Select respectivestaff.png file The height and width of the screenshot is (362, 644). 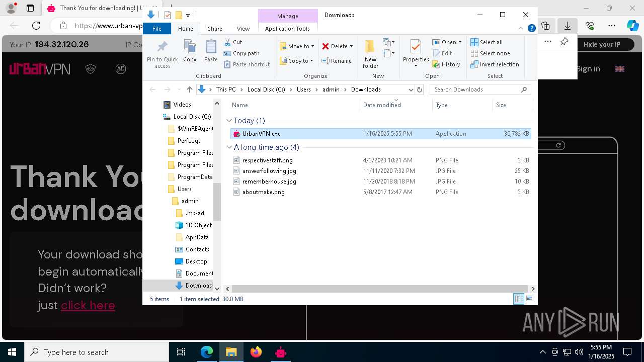pos(380,160)
